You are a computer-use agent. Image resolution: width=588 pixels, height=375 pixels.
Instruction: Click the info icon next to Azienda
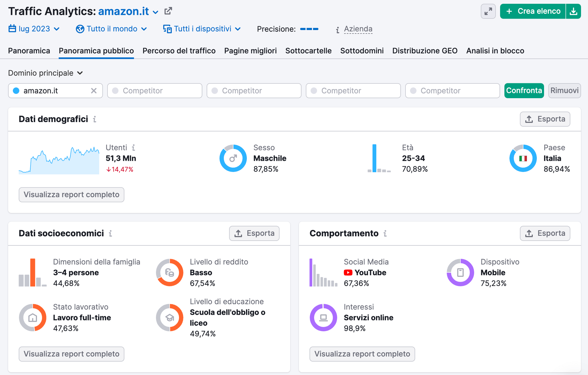tap(337, 30)
